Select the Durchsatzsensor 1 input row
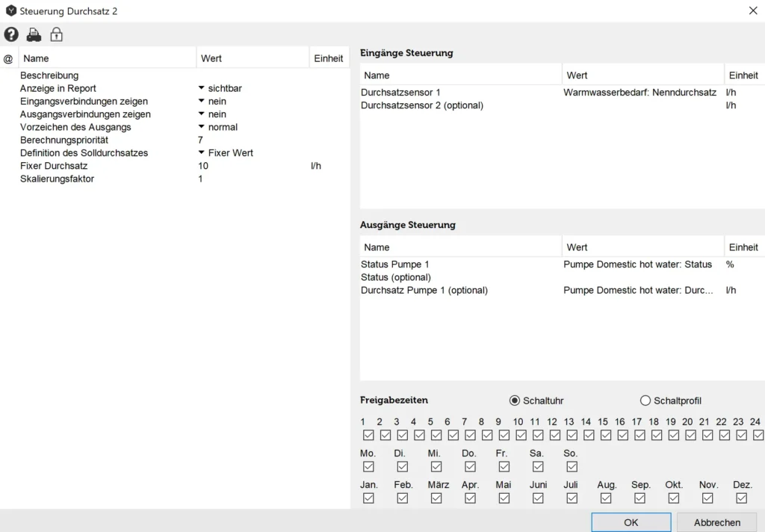This screenshot has height=532, width=765. click(563, 92)
